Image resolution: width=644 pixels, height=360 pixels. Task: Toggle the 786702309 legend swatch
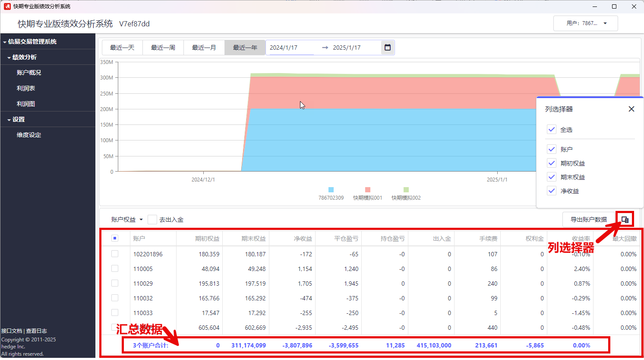pos(331,190)
